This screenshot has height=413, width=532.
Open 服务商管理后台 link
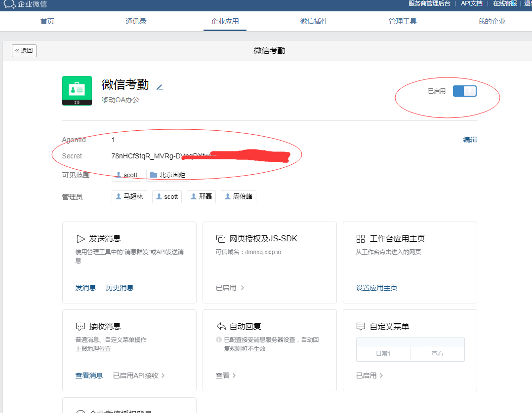point(429,3)
